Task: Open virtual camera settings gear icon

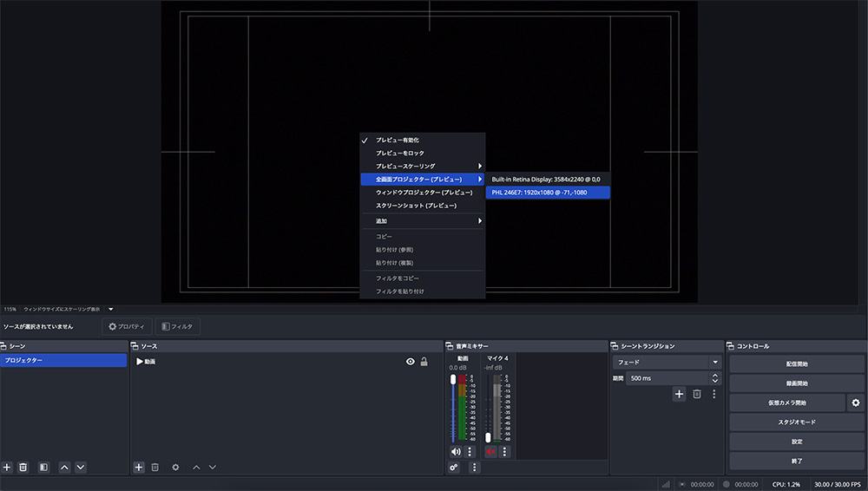Action: tap(855, 403)
